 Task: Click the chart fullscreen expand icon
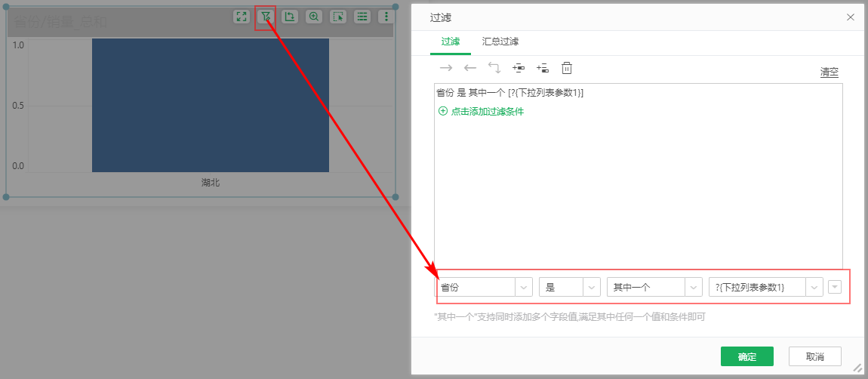pos(241,17)
